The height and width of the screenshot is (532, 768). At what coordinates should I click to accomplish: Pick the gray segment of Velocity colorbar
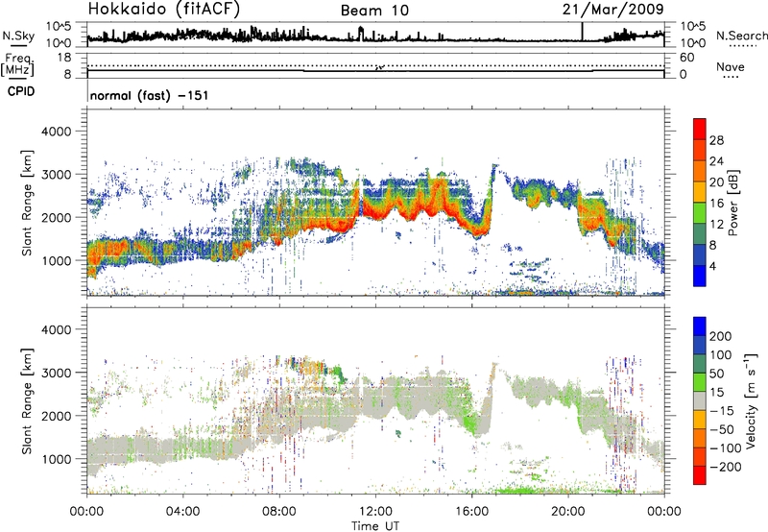tap(700, 400)
